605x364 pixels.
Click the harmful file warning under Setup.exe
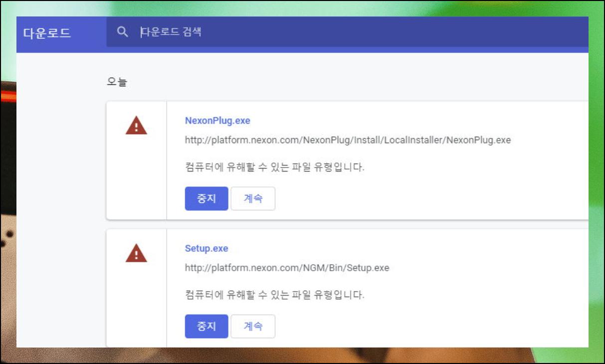coord(274,295)
